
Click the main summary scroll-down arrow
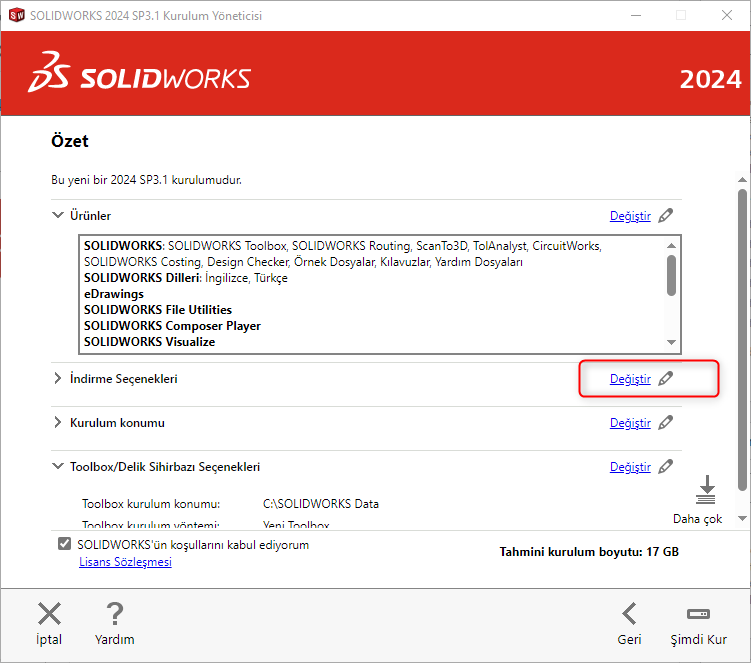point(742,518)
